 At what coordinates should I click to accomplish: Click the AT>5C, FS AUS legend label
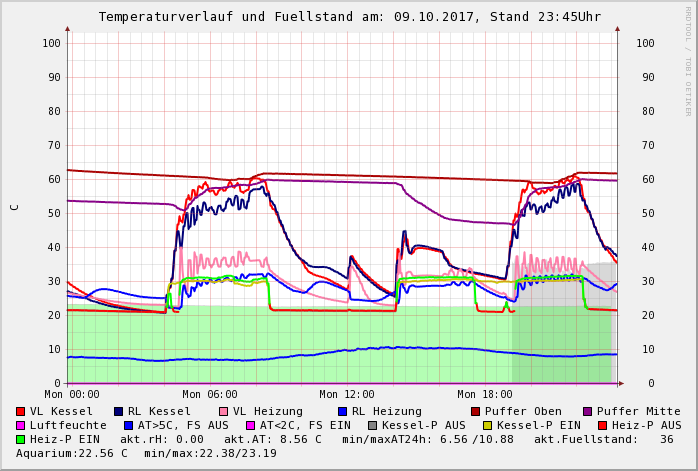pyautogui.click(x=184, y=425)
